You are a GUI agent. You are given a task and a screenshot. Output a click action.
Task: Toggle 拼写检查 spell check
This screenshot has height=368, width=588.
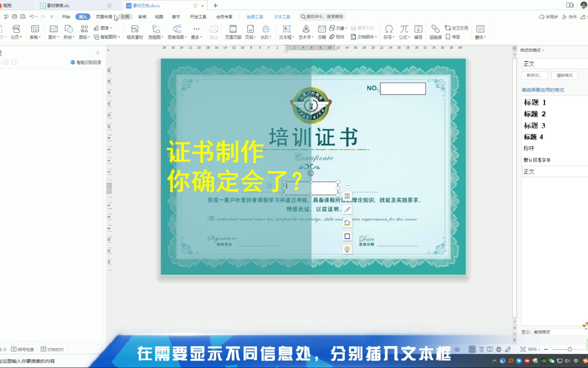23,349
